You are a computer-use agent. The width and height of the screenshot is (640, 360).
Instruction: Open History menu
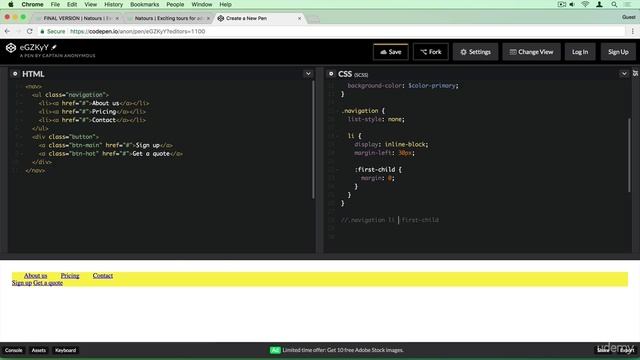coord(113,4)
